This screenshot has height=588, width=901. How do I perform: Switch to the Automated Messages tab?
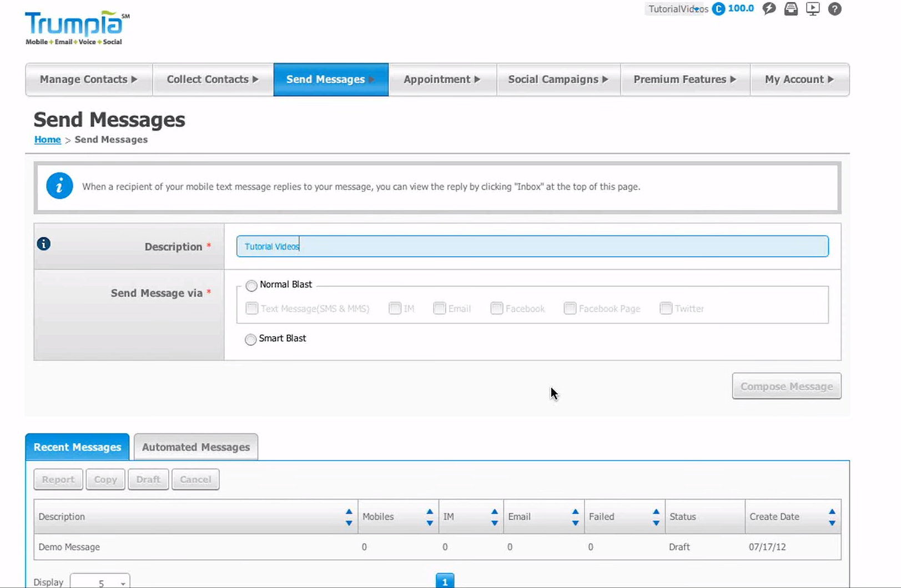pyautogui.click(x=195, y=446)
